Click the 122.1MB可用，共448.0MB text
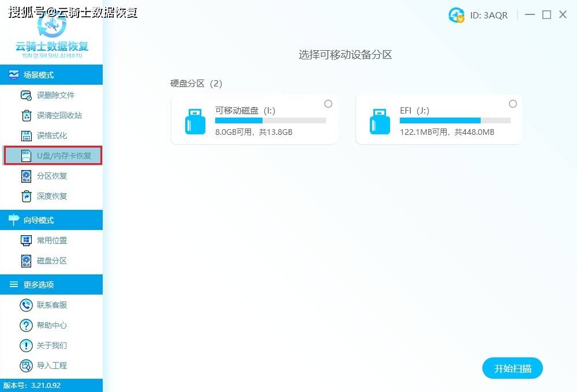The width and height of the screenshot is (577, 392). tap(447, 132)
